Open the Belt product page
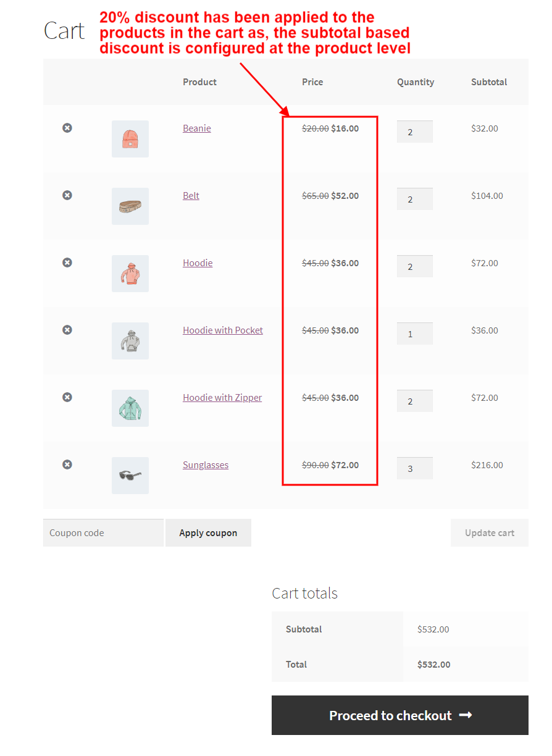This screenshot has height=756, width=552. 191,195
